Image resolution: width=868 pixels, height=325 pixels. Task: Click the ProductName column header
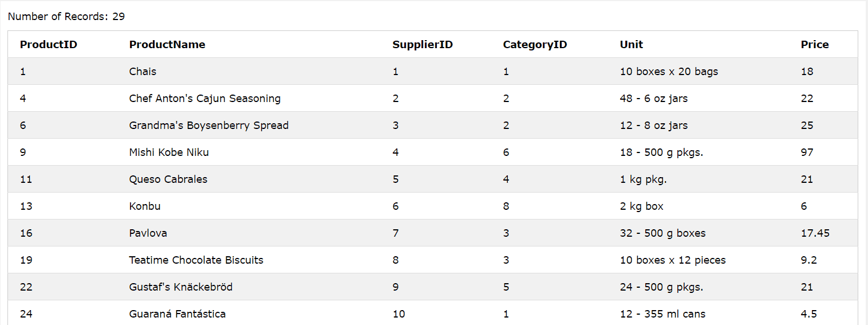[x=167, y=45]
